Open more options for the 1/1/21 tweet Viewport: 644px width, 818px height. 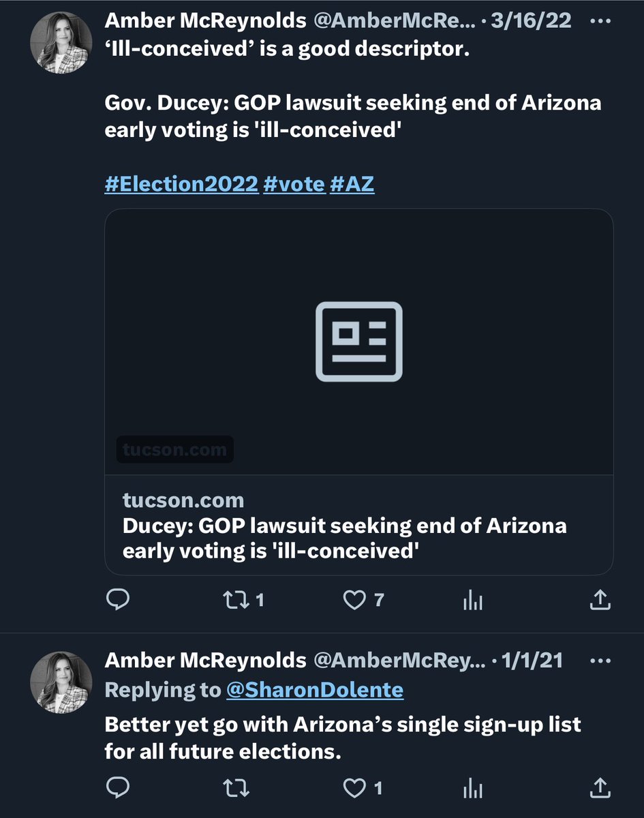[x=600, y=660]
